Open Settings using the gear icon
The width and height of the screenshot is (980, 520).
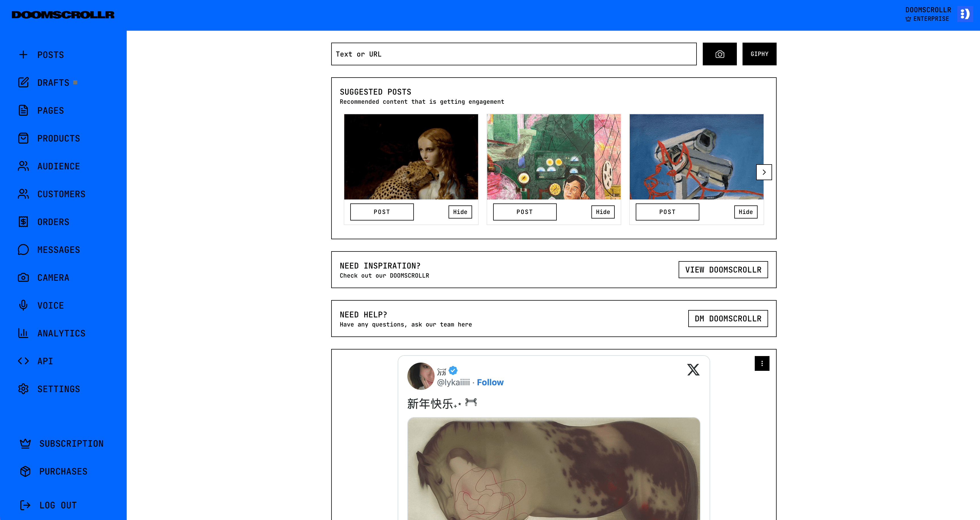coord(23,389)
